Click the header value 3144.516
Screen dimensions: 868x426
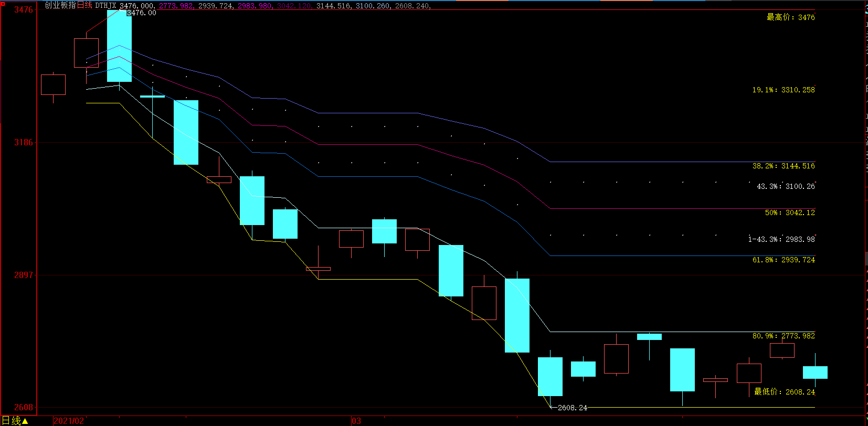point(334,6)
